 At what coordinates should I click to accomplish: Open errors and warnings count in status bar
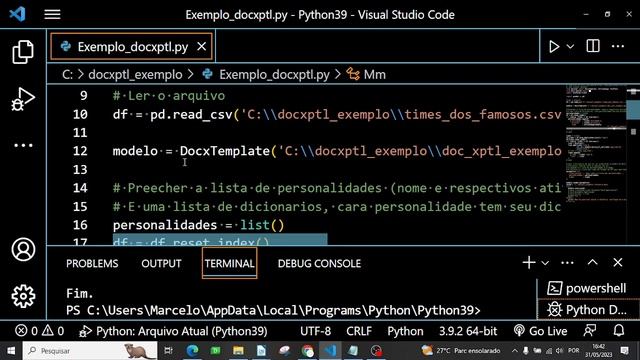tap(40, 331)
